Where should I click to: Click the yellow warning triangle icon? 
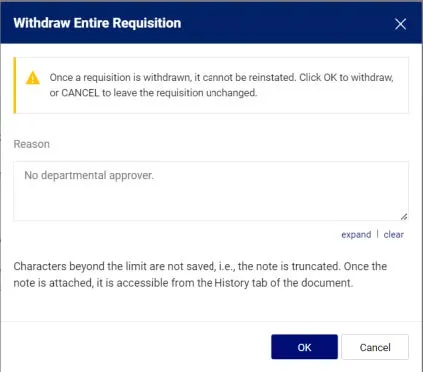33,78
